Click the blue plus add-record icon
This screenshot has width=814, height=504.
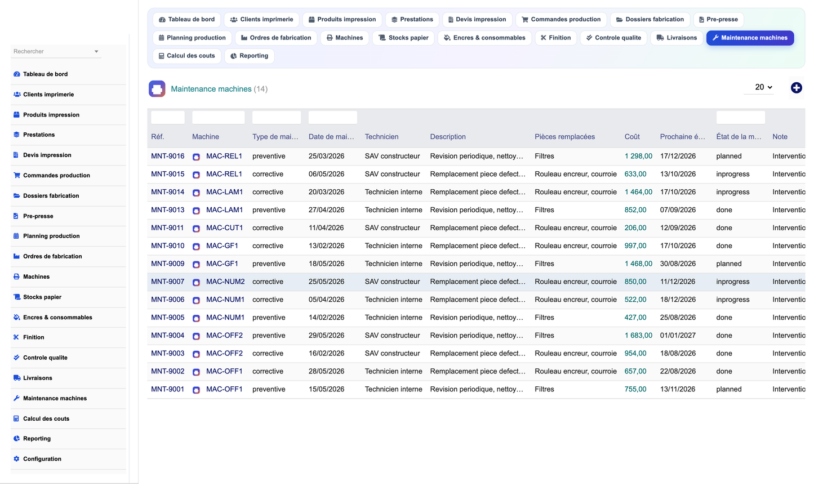796,88
